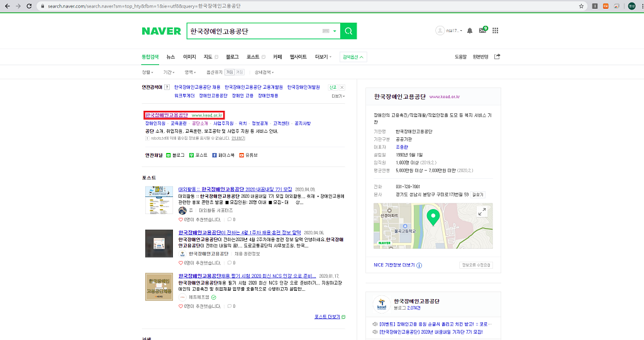Expand related searches 더보기
Image resolution: width=644 pixels, height=340 pixels.
[338, 96]
